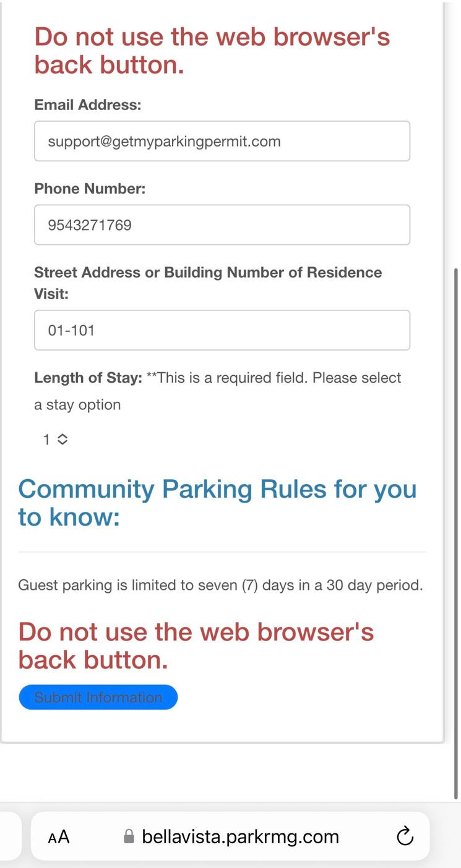Tap the "Phone Number:" label text
The image size is (461, 868).
click(x=90, y=189)
